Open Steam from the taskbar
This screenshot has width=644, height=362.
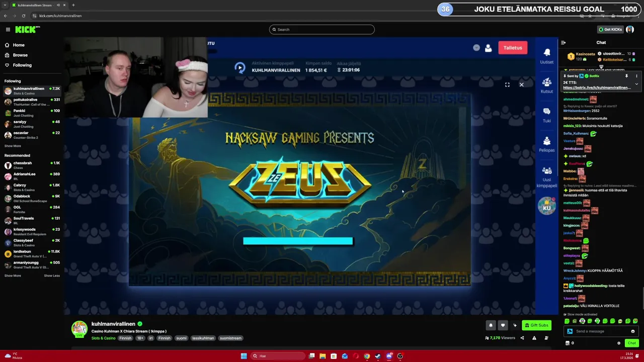tap(378, 356)
